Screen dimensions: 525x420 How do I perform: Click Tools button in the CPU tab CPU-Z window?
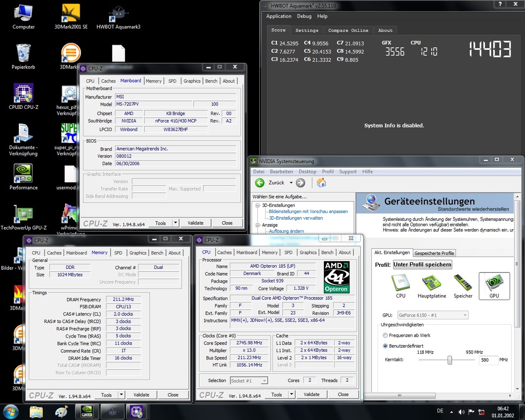click(277, 394)
